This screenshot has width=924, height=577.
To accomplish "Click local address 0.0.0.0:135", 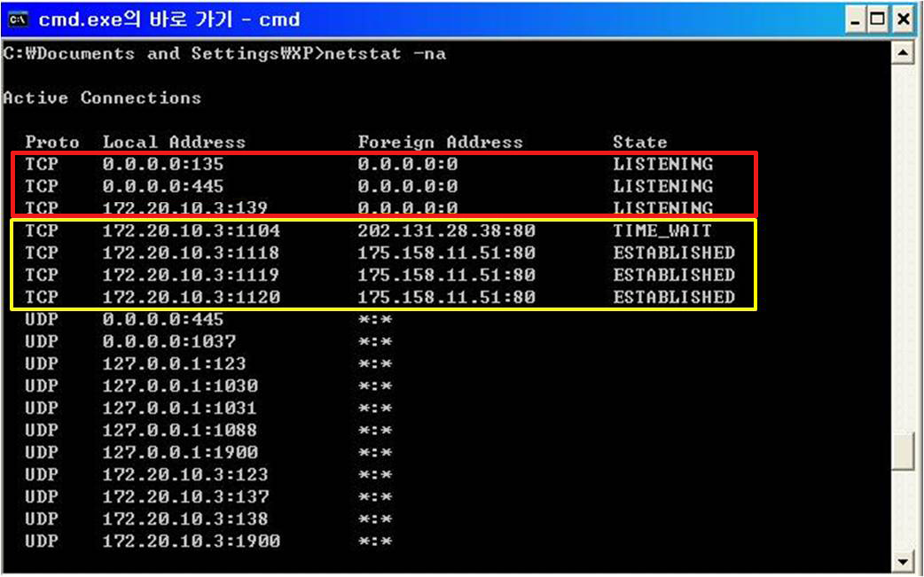I will click(x=163, y=164).
